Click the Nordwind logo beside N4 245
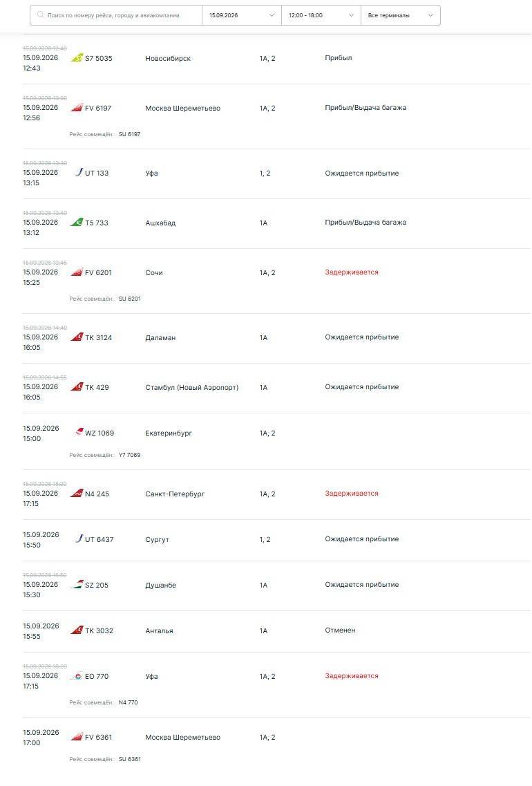This screenshot has height=786, width=532. coord(77,494)
